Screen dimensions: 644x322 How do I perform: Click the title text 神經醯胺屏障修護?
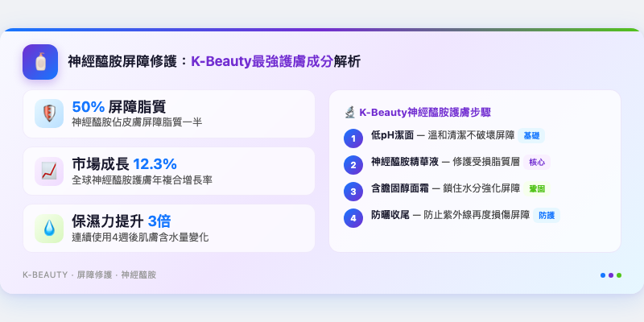point(122,62)
